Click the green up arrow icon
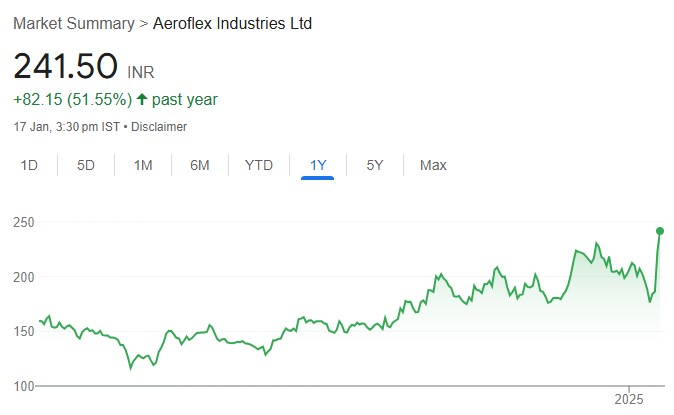 [142, 100]
